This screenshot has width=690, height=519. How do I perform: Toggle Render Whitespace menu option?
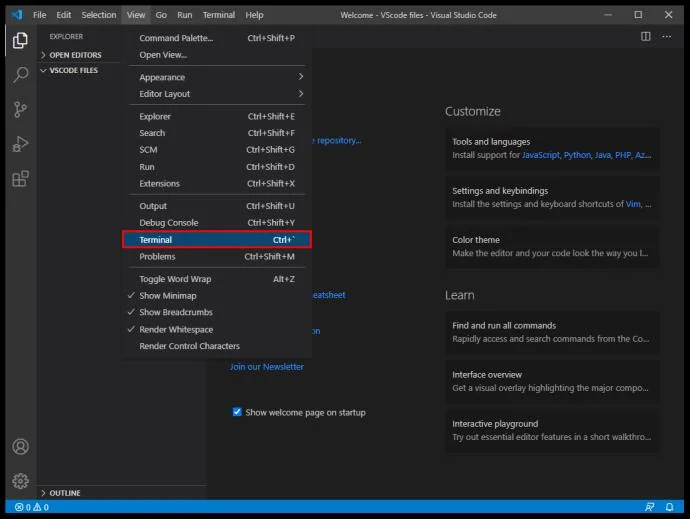click(217, 329)
